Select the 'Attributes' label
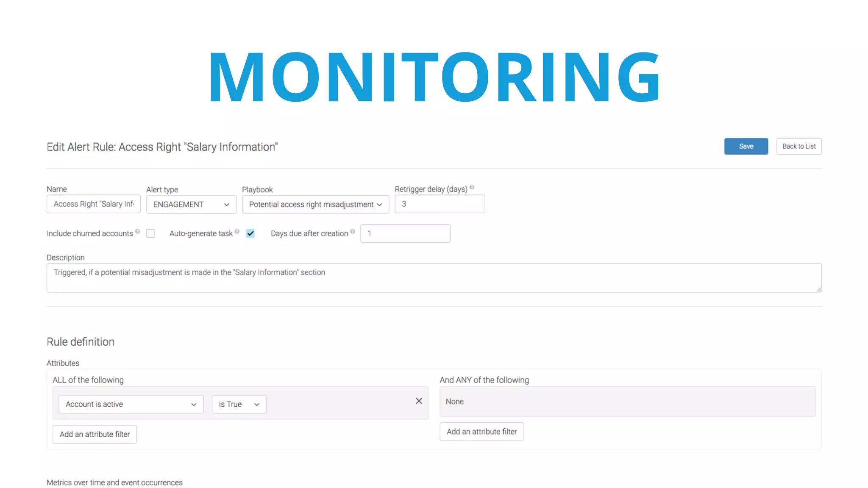The width and height of the screenshot is (868, 488). [x=63, y=363]
